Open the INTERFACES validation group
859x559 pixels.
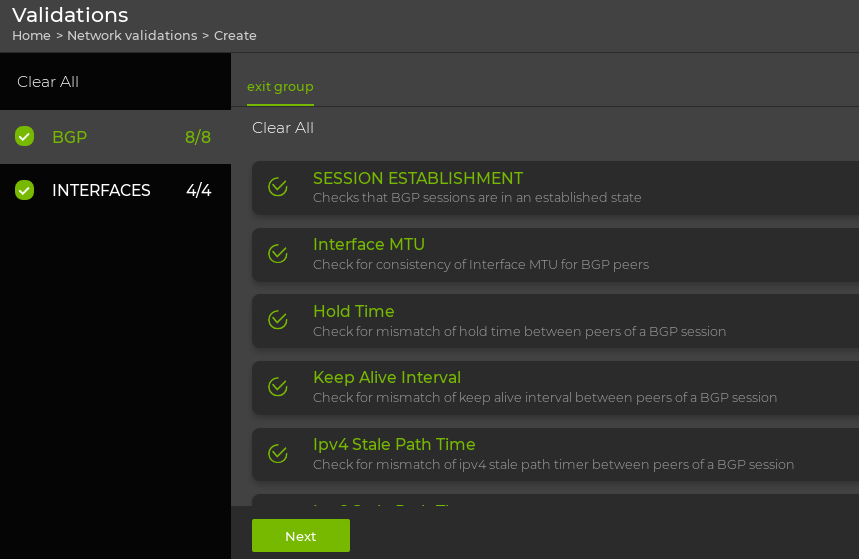[101, 190]
